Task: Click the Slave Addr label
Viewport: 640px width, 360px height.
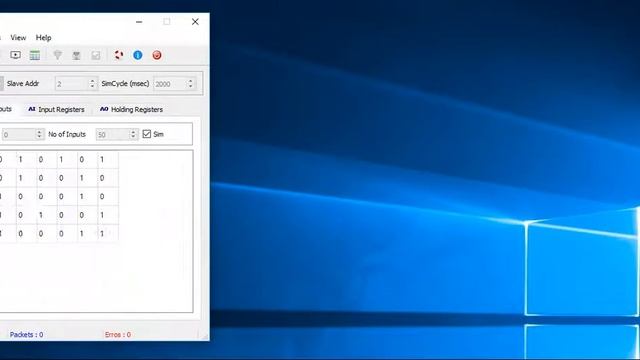Action: coord(23,84)
